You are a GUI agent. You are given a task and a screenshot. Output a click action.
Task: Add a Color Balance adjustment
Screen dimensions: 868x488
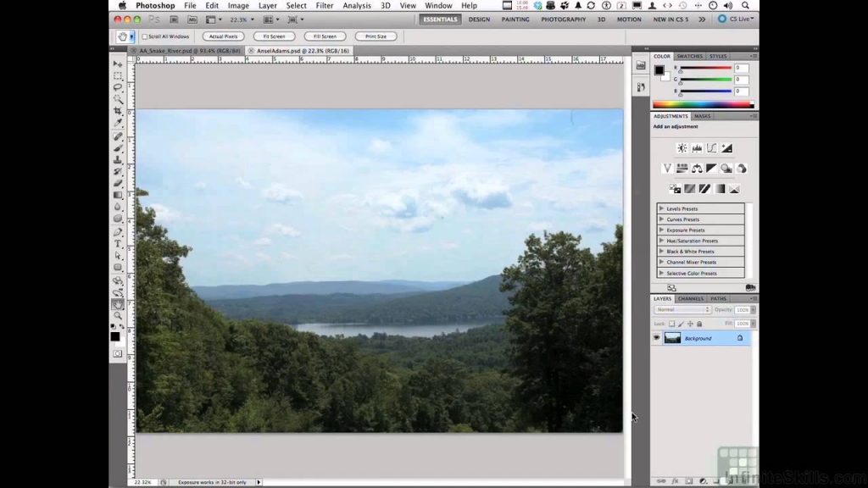click(697, 169)
